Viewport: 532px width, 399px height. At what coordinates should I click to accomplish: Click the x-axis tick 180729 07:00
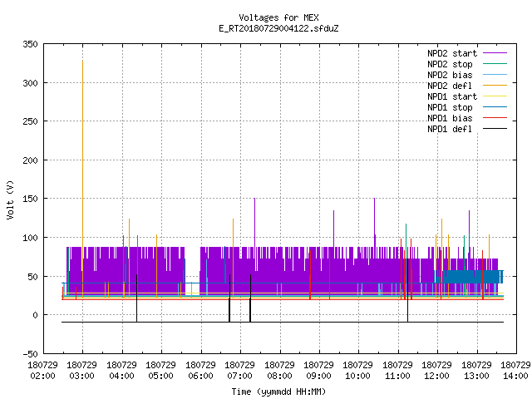tap(240, 371)
